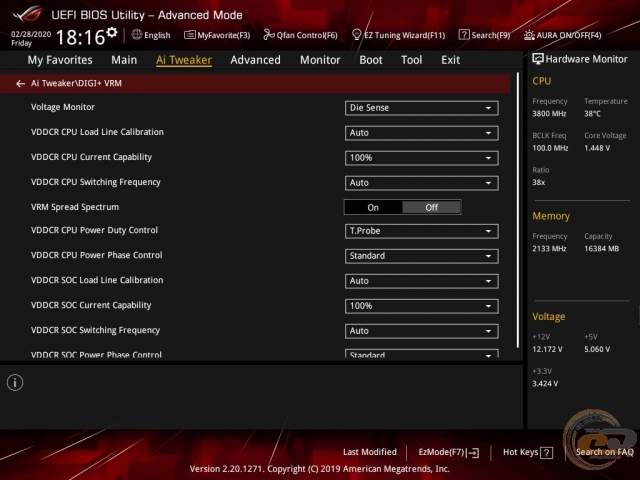Open the Monitor tab

[x=320, y=60]
